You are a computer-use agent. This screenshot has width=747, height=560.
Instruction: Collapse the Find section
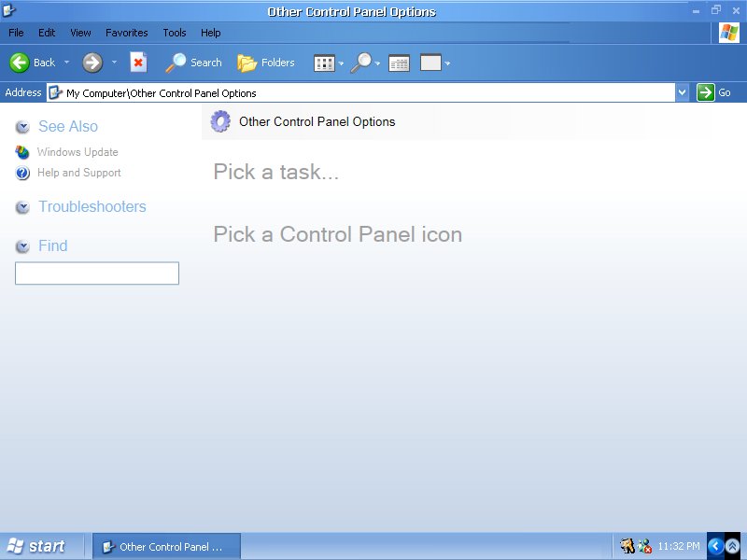[x=22, y=246]
